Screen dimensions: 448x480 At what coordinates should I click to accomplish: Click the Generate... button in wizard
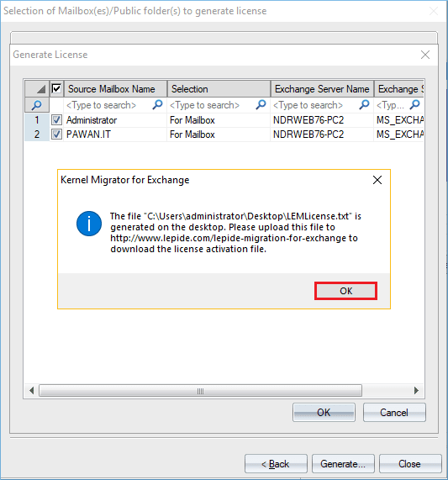[343, 464]
